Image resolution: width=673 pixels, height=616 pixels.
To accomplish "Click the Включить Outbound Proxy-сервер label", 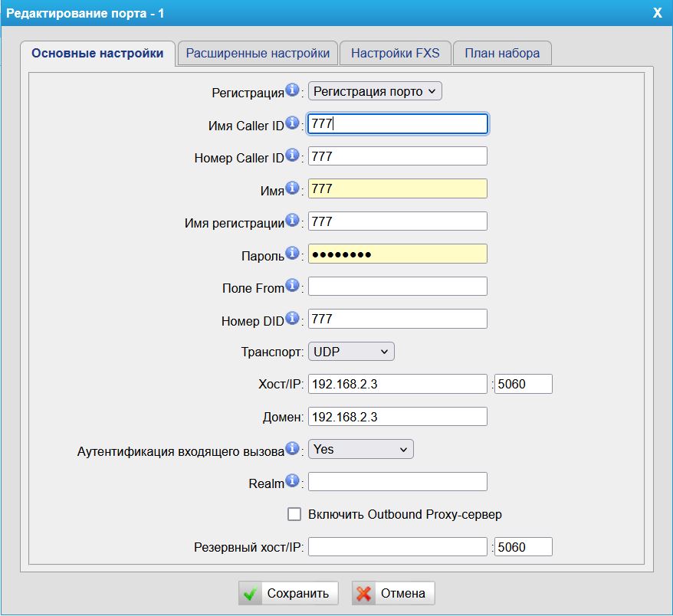I will [x=405, y=514].
